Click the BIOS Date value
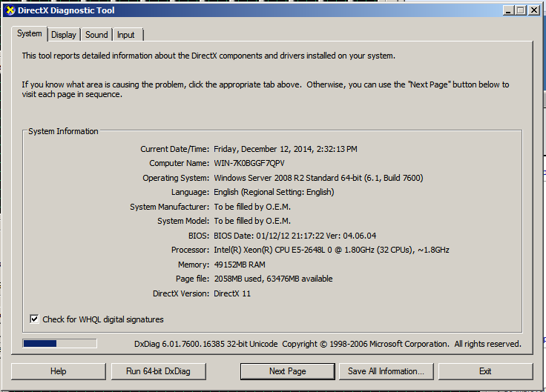This screenshot has width=546, height=392. point(295,236)
